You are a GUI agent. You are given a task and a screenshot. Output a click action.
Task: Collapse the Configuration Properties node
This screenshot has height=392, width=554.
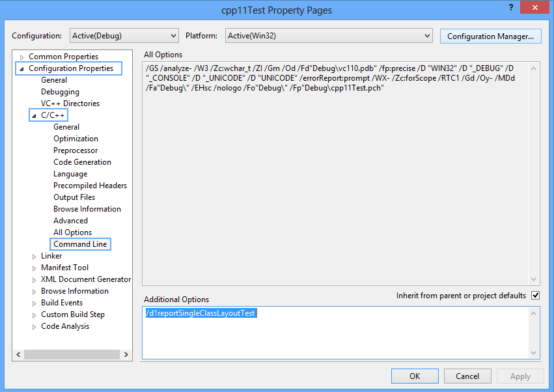(x=21, y=69)
